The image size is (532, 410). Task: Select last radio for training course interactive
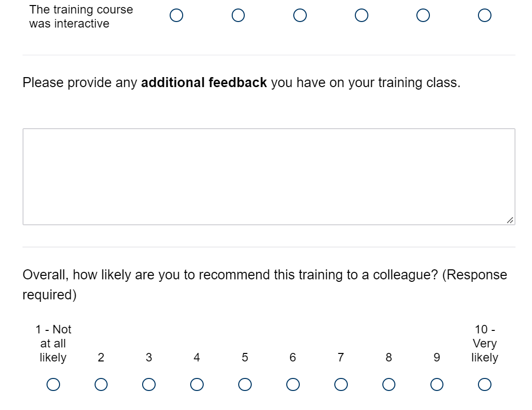pyautogui.click(x=484, y=16)
